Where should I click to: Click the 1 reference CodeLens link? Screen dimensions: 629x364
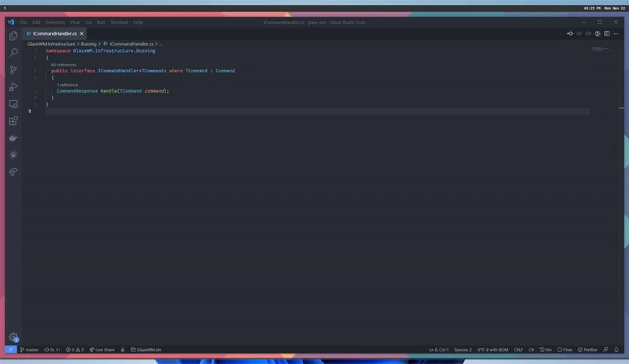68,85
